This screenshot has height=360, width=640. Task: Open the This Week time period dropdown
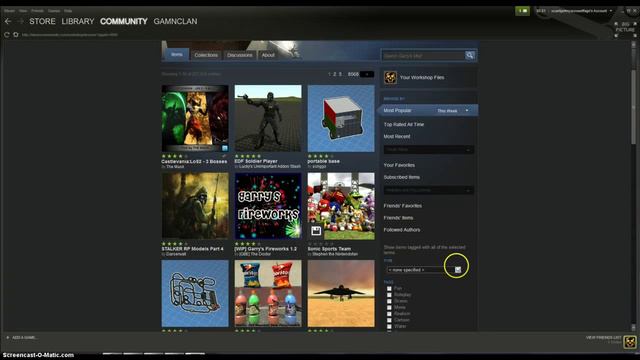[x=453, y=111]
